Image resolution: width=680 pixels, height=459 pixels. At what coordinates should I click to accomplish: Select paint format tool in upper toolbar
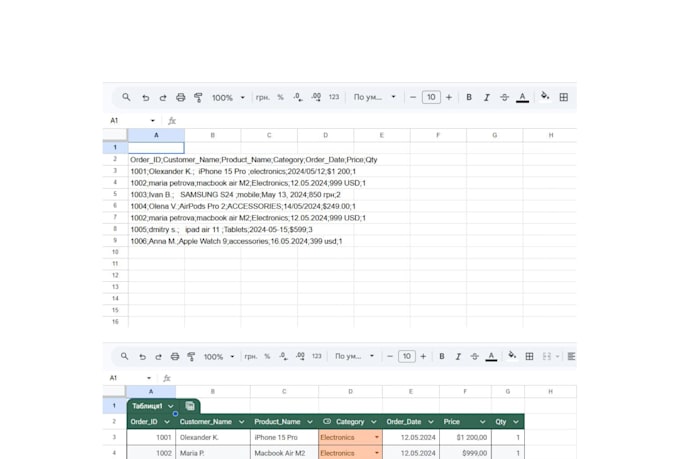198,98
